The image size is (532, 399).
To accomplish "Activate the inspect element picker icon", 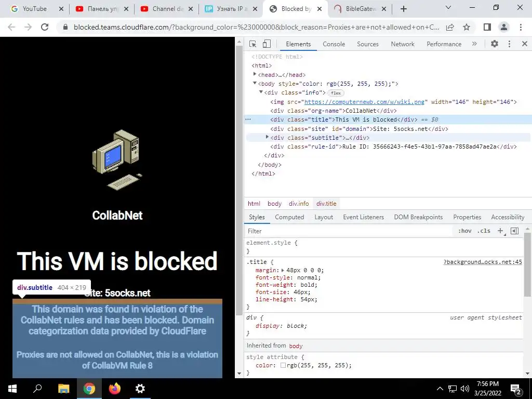I will tap(252, 44).
